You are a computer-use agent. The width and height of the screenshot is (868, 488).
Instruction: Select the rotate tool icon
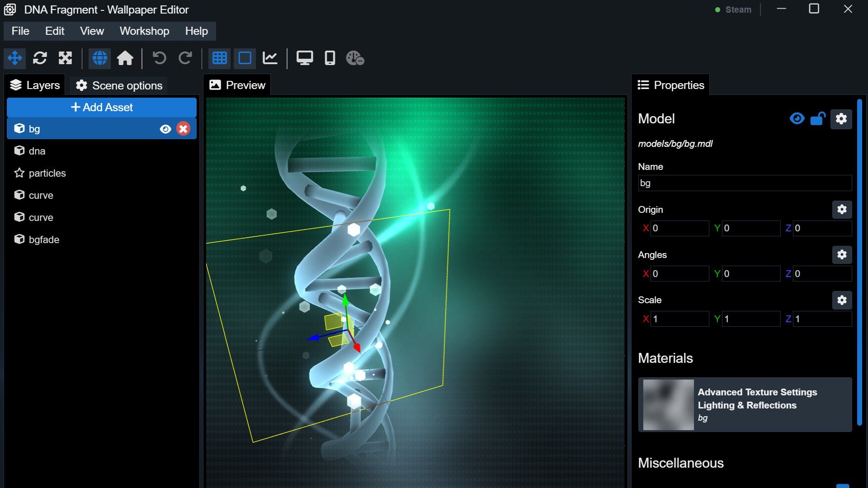pos(40,58)
